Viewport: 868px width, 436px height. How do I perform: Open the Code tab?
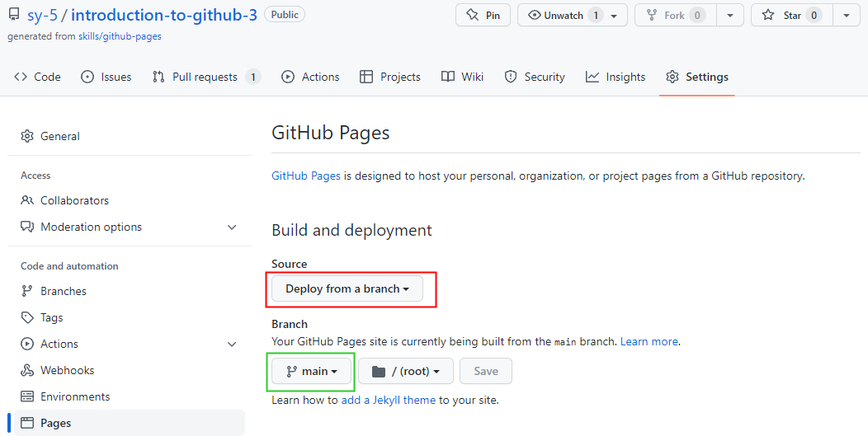(x=38, y=77)
